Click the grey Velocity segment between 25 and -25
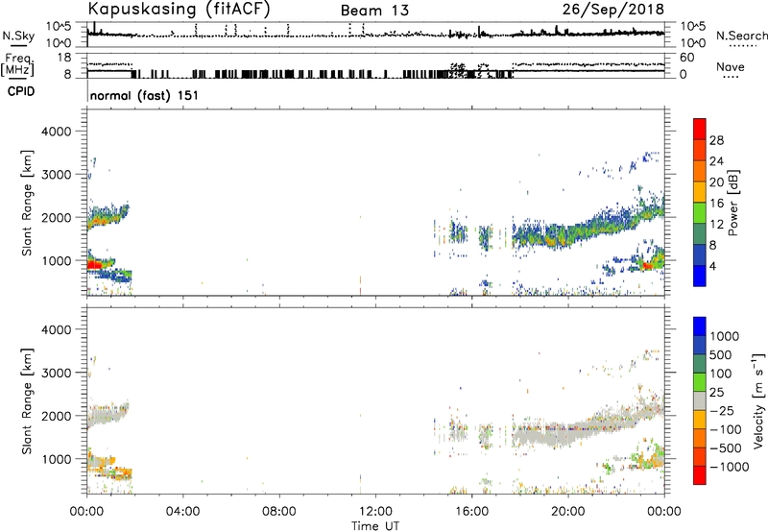Screen dimensions: 768x532 [x=700, y=400]
